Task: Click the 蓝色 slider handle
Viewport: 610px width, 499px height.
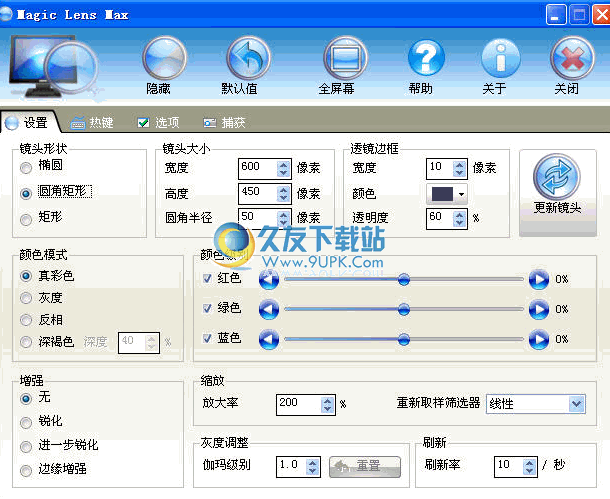Action: pyautogui.click(x=404, y=339)
